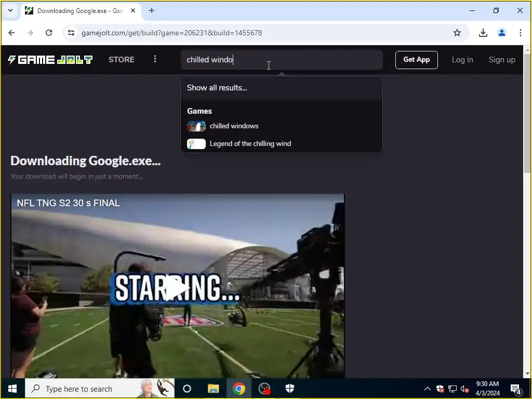Viewport: 532px width, 399px height.
Task: Open Chrome three-dot menu
Action: point(520,33)
